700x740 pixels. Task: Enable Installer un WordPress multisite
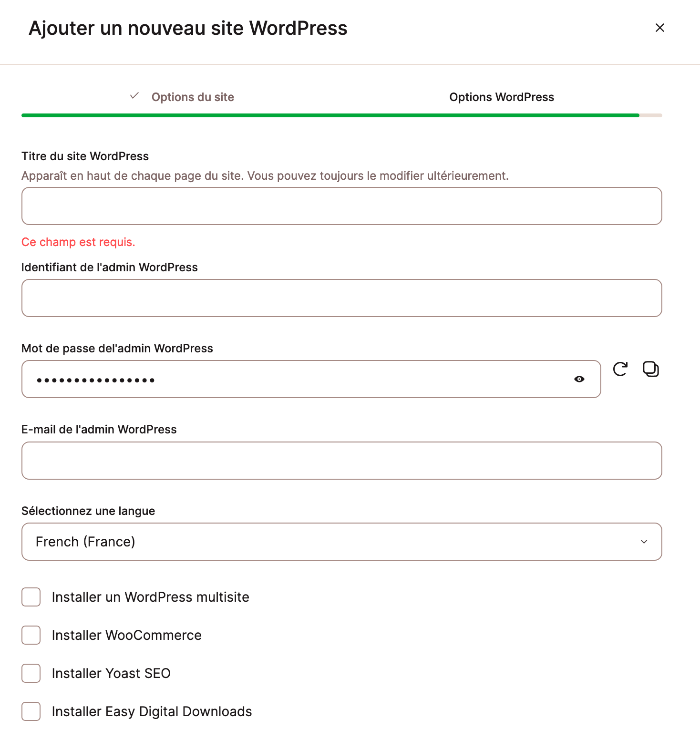pyautogui.click(x=31, y=597)
